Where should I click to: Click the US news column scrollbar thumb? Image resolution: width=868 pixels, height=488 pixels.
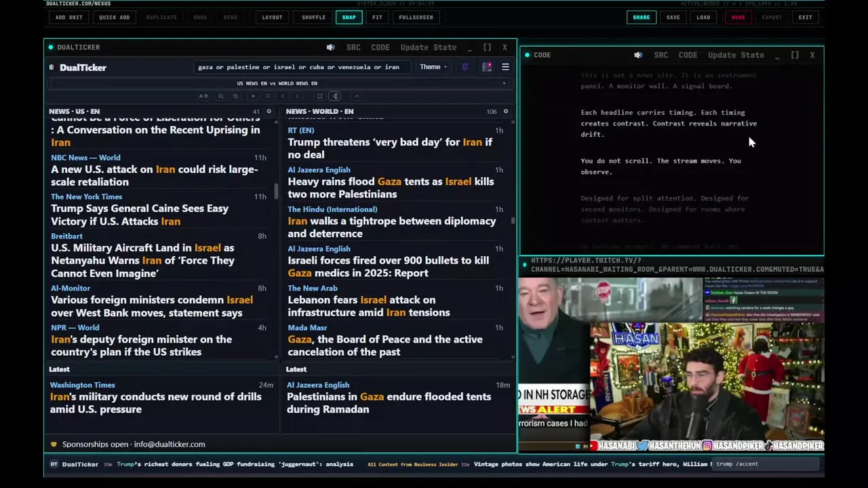pyautogui.click(x=276, y=191)
